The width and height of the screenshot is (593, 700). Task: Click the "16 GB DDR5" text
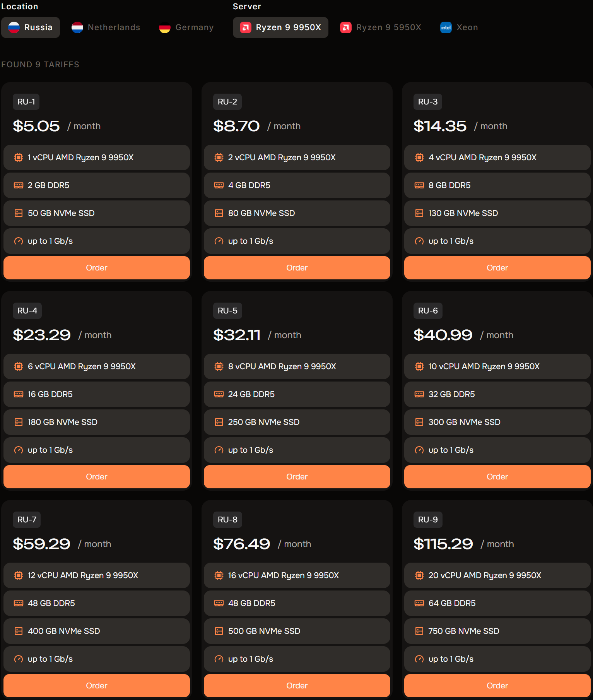tap(50, 394)
